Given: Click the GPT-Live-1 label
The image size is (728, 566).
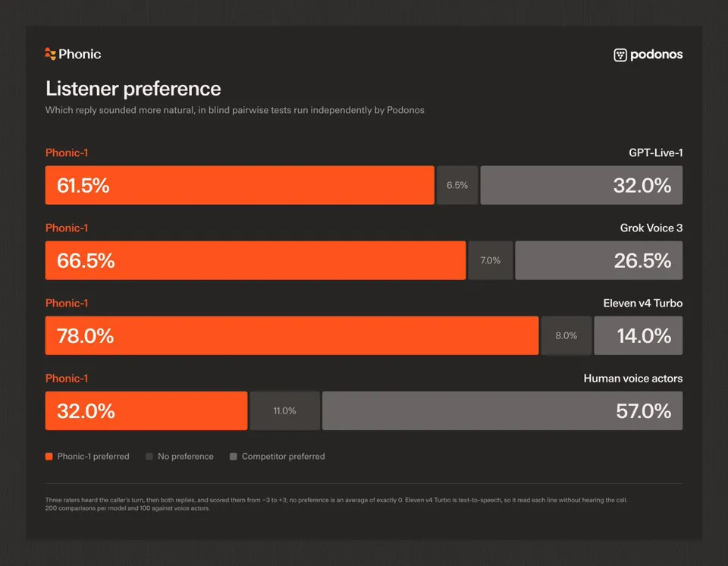Looking at the screenshot, I should click(x=655, y=153).
